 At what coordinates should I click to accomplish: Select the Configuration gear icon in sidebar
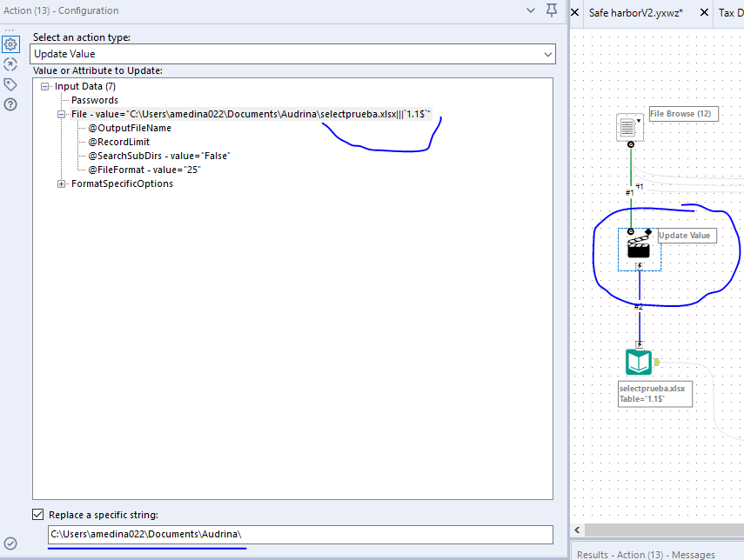pyautogui.click(x=11, y=43)
